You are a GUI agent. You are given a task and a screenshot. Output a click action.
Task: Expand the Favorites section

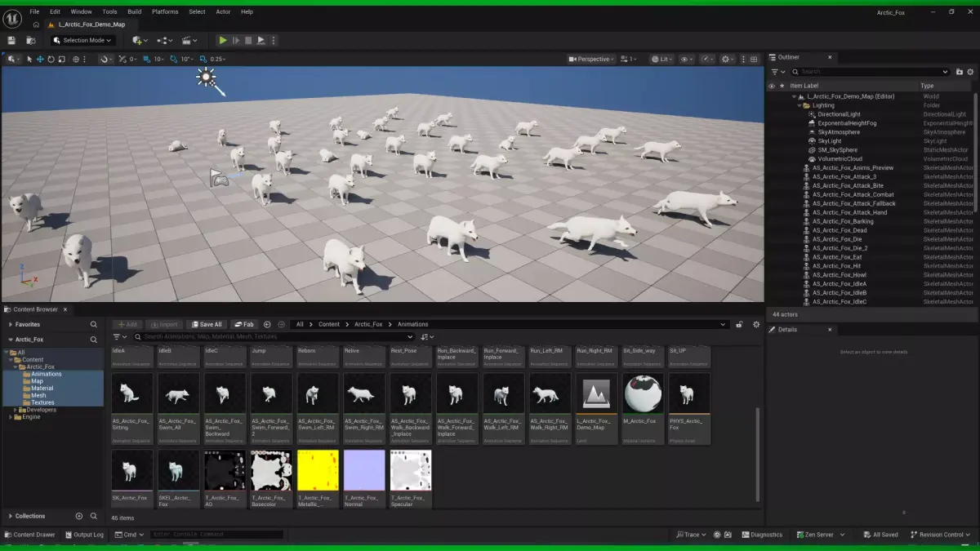[x=10, y=324]
